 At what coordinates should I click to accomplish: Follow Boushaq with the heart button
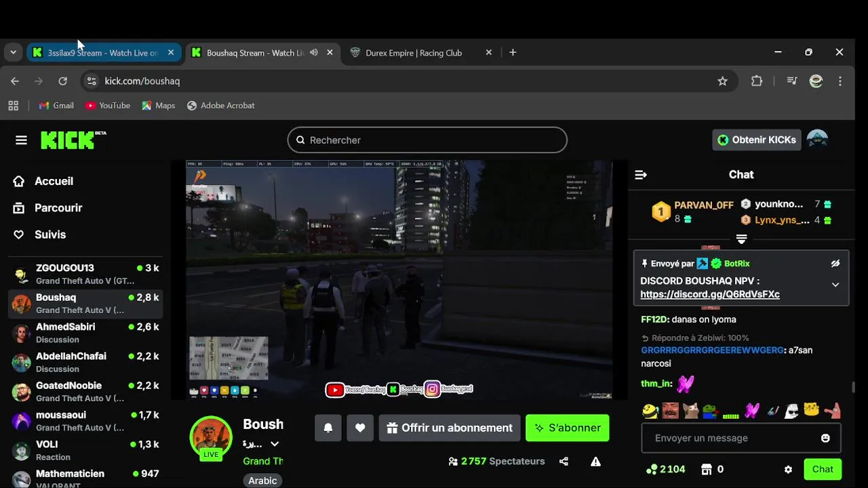[x=360, y=428]
